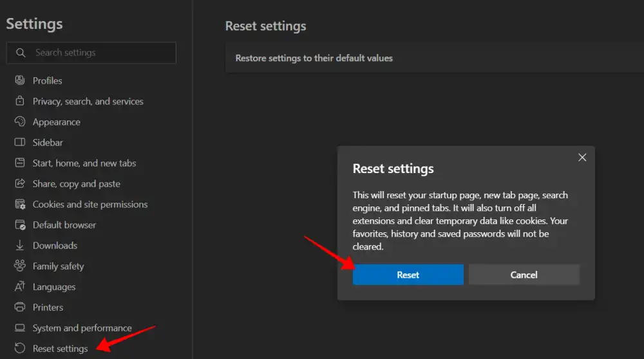Click the Downloads arrow icon

point(20,245)
